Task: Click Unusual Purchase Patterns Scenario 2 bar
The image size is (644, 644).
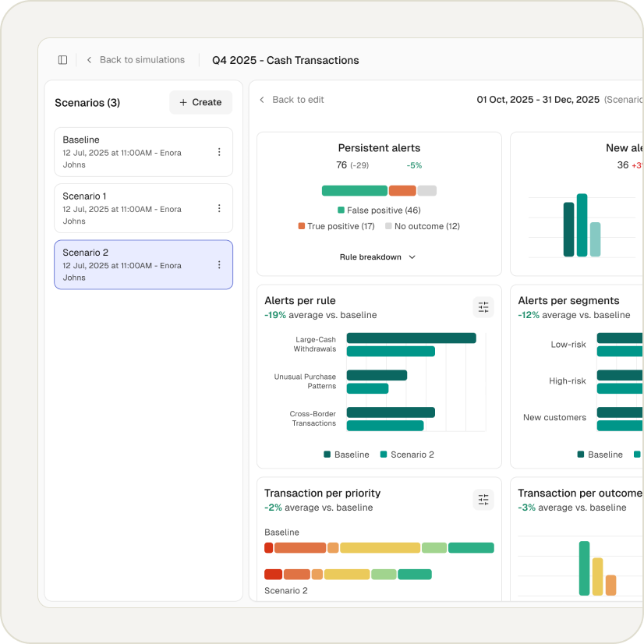Action: tap(367, 388)
